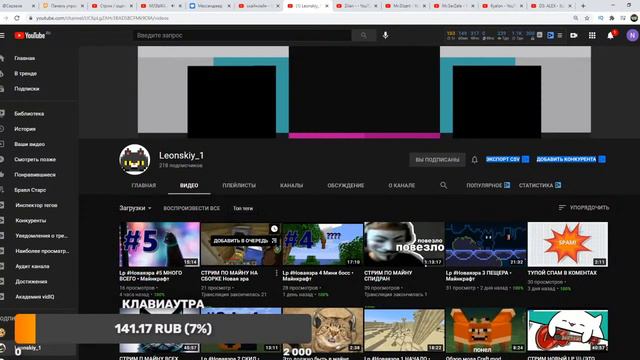The height and width of the screenshot is (360, 640).
Task: Toggle the channel notification bell beside ВЫ ПОДПИСАНЫ
Action: [474, 160]
